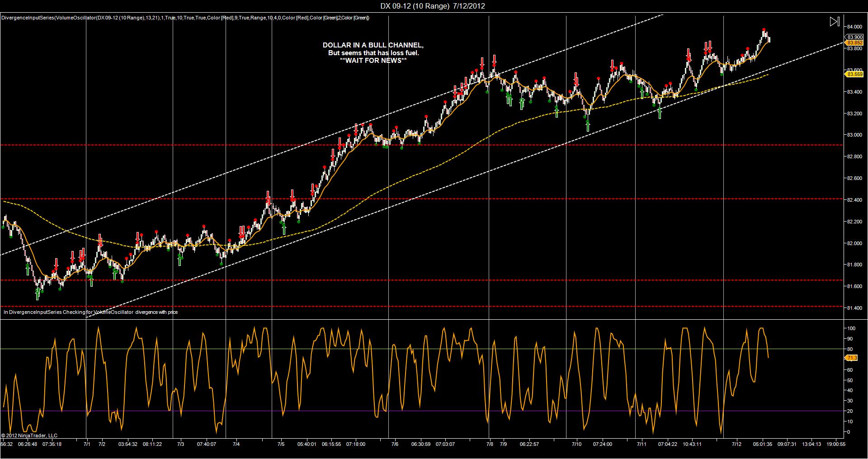Click the scroll-to-last-bar arrow icon
The width and height of the screenshot is (868, 459).
click(x=834, y=22)
